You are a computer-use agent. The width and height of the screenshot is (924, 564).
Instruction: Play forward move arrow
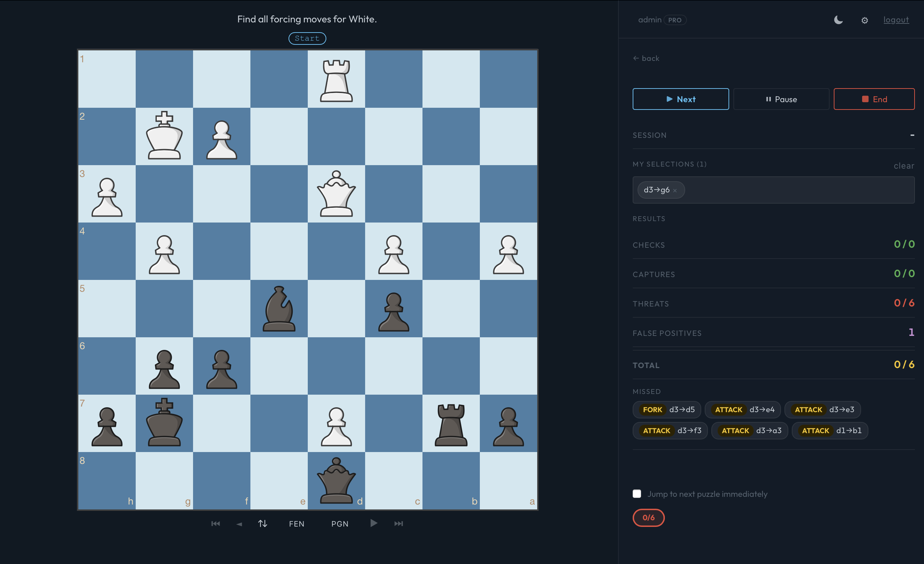coord(374,523)
